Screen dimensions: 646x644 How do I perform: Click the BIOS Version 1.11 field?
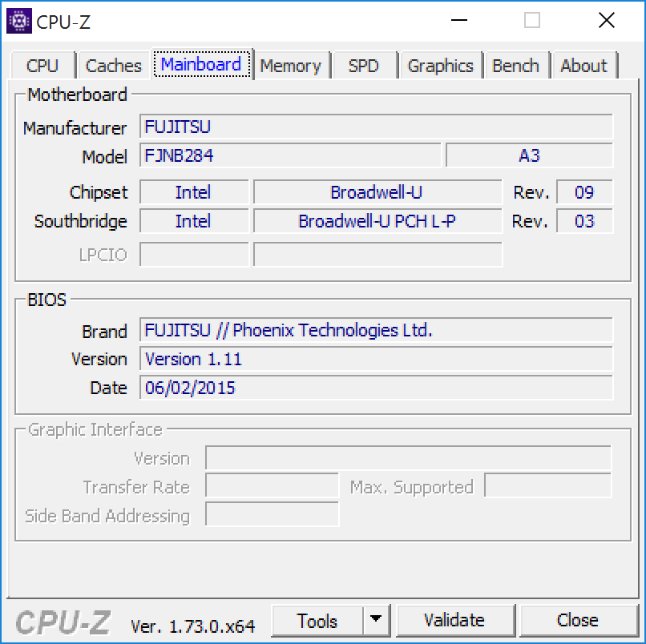click(x=376, y=359)
